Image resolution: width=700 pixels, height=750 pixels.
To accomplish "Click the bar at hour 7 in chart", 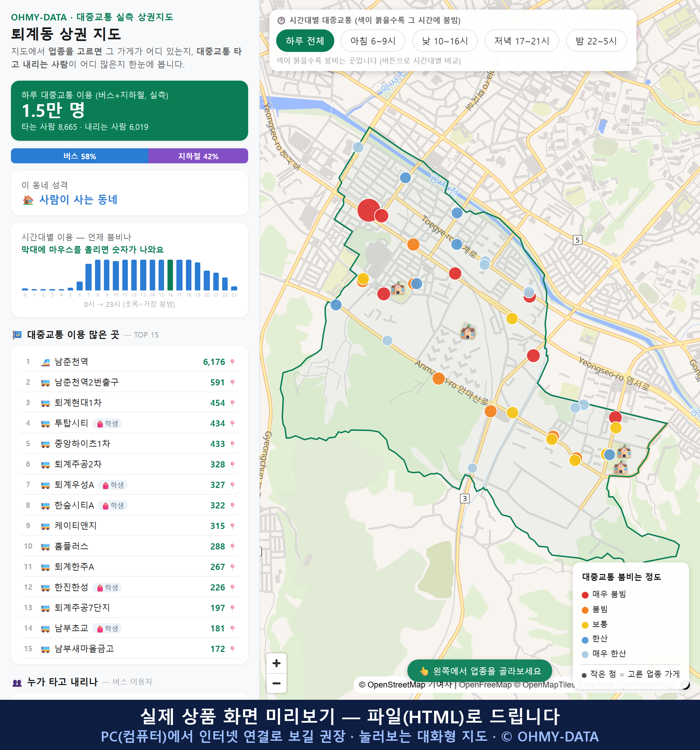I will pos(88,277).
